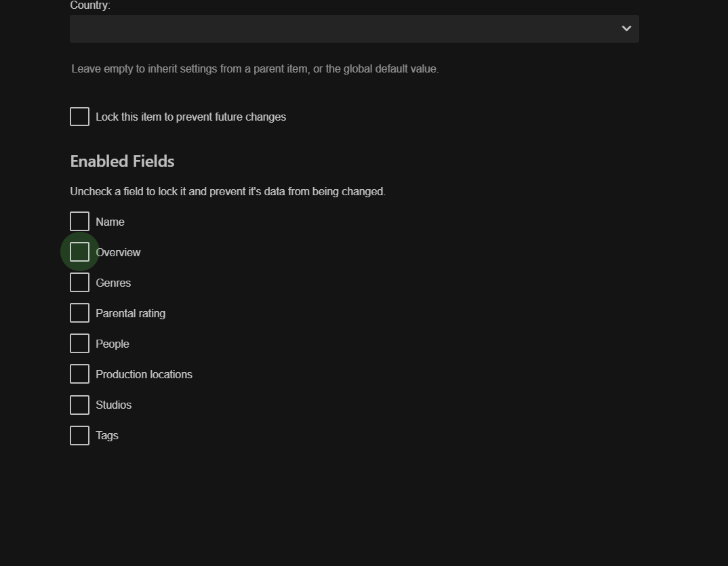Select the 'Studios' label text
The height and width of the screenshot is (566, 728).
tap(113, 405)
